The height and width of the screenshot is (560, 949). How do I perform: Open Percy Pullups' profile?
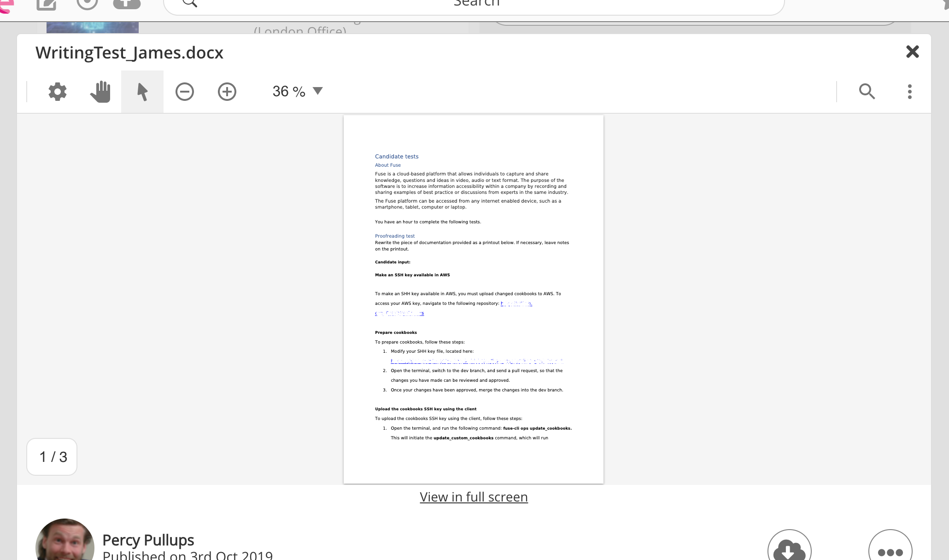[148, 540]
